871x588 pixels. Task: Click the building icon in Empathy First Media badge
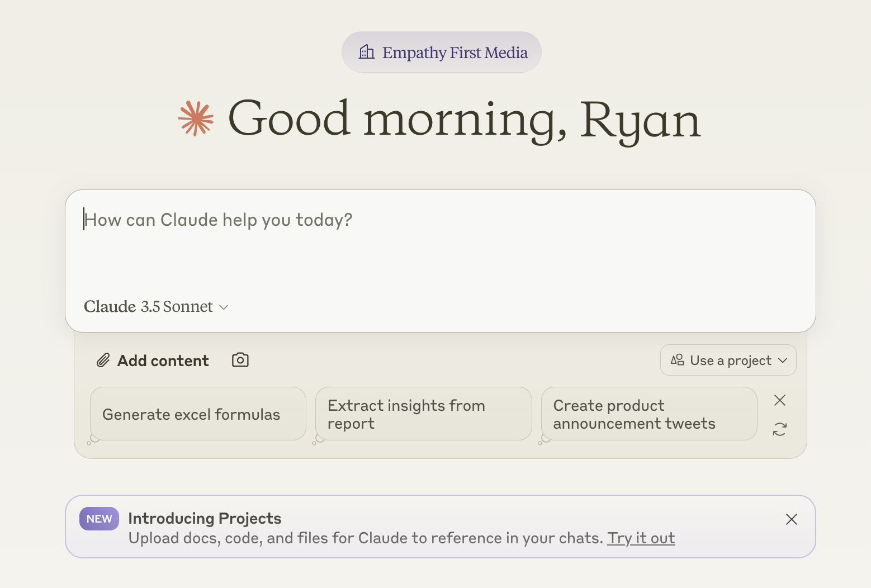tap(367, 52)
